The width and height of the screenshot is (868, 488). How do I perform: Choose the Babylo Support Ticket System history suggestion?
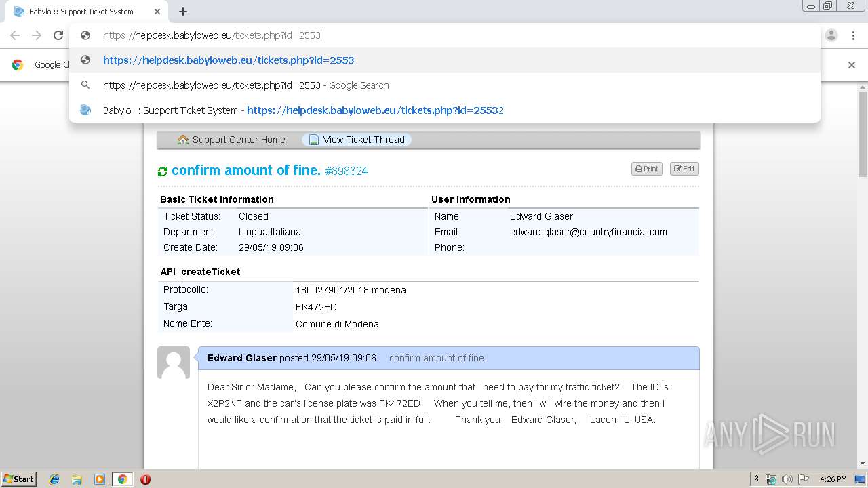(444, 110)
